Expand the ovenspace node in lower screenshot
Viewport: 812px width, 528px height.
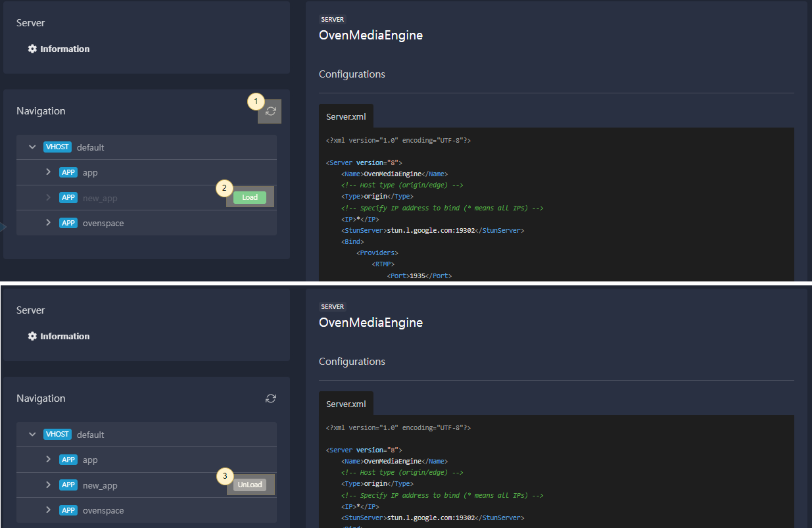point(48,510)
